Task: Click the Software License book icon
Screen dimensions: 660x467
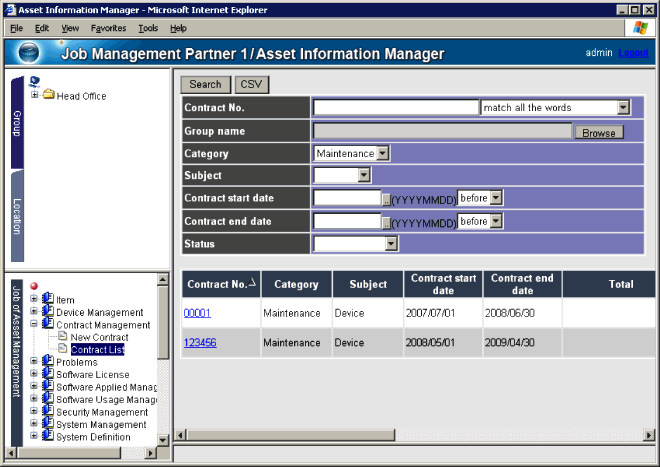Action: click(x=47, y=375)
